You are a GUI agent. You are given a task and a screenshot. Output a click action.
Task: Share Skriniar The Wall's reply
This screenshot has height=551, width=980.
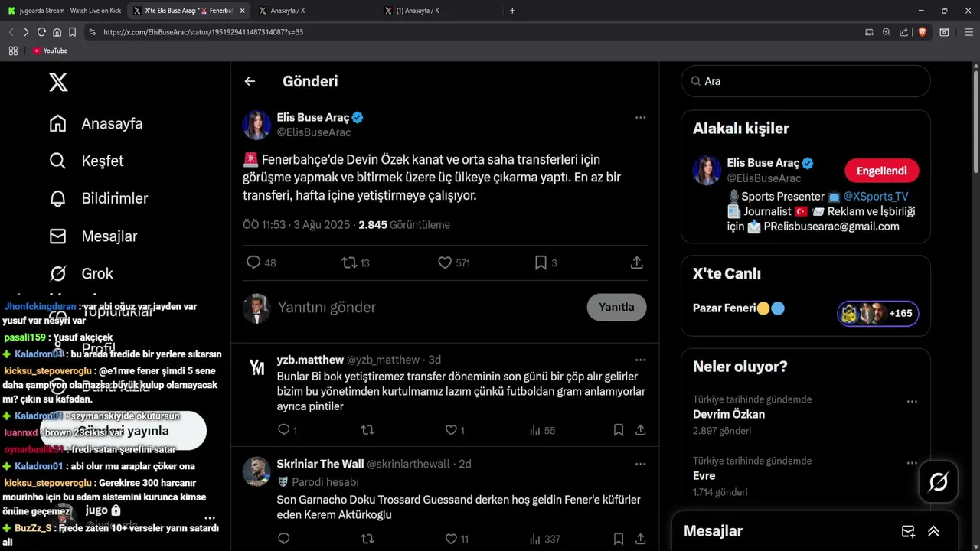point(640,539)
